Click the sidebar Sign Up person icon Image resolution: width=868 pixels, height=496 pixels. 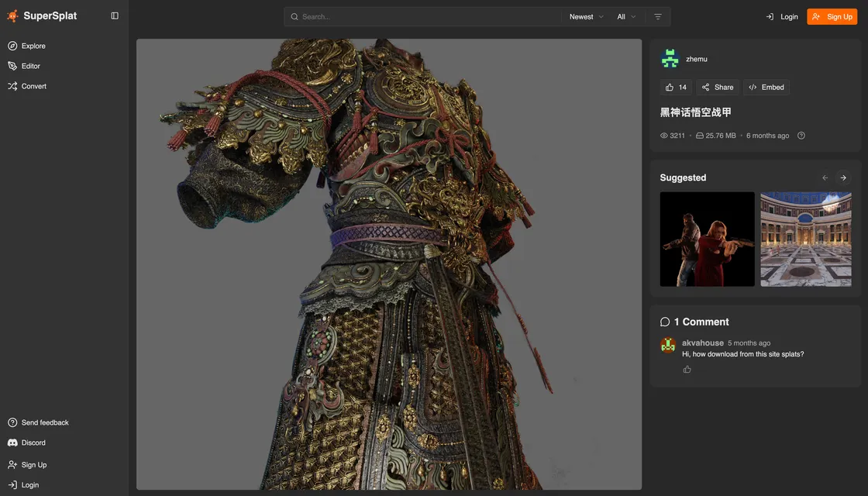click(12, 465)
